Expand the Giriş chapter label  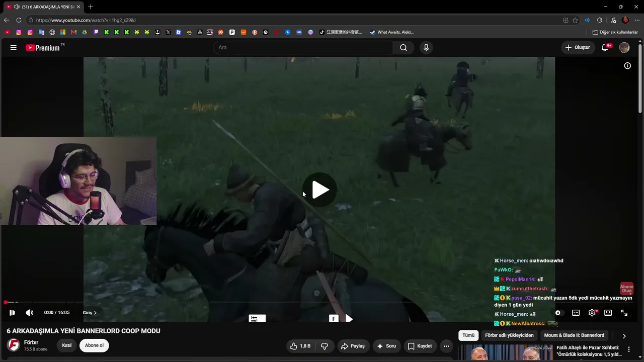[x=90, y=313]
